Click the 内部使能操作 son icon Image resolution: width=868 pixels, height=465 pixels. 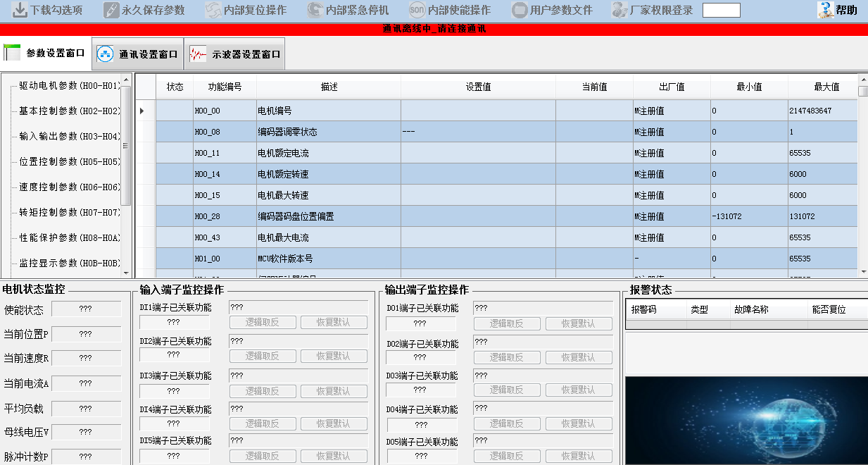[x=417, y=10]
